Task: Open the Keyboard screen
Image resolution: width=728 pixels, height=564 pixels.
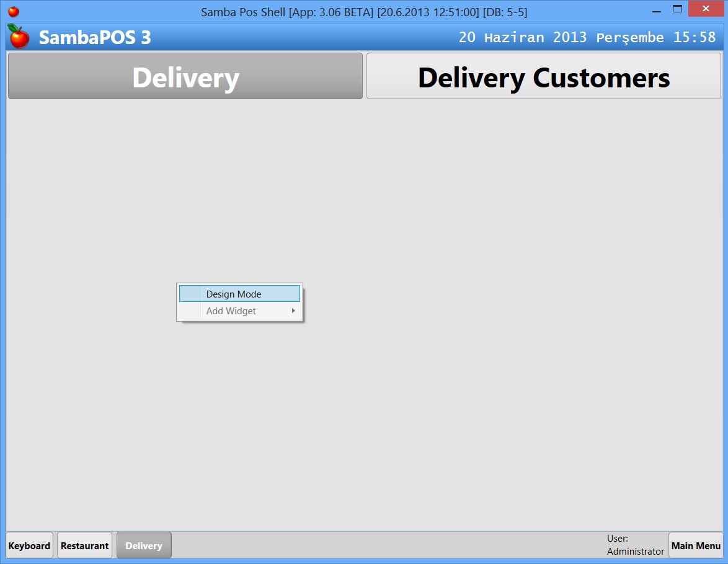Action: [x=29, y=545]
